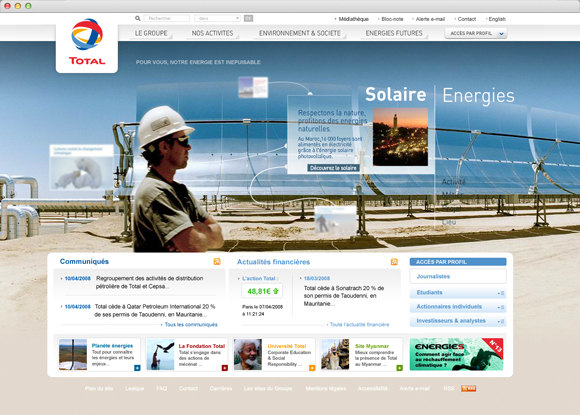The width and height of the screenshot is (580, 415).
Task: Open the ENVIRONNEMENT & SOCIETE menu
Action: coord(300,33)
